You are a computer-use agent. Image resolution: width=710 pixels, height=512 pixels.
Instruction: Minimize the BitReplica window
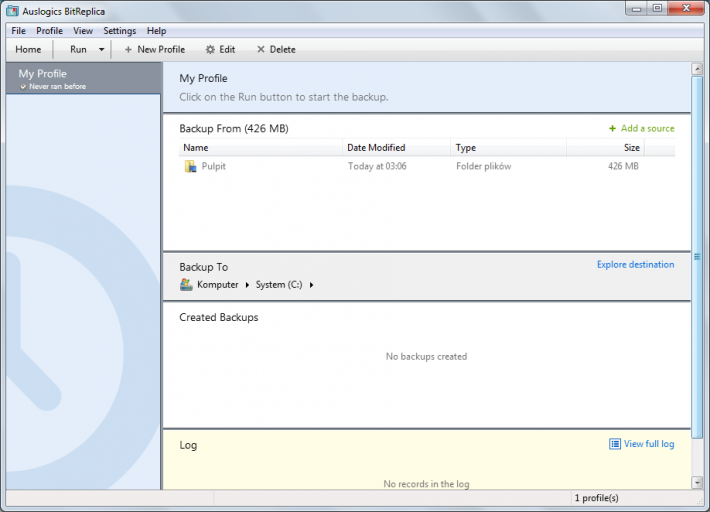click(637, 9)
